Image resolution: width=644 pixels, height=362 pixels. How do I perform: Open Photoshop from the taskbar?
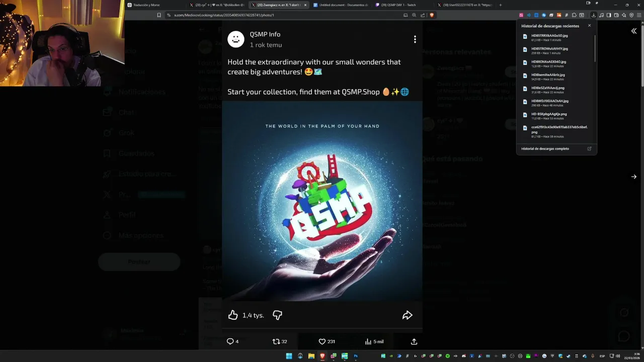click(356, 356)
